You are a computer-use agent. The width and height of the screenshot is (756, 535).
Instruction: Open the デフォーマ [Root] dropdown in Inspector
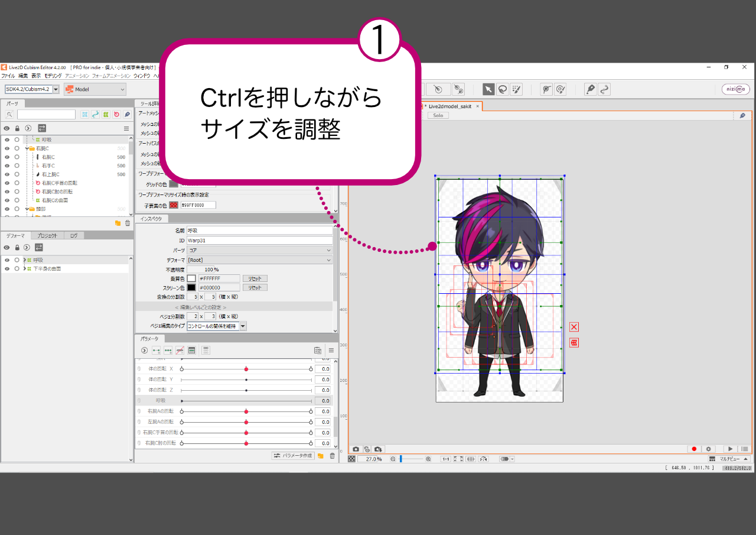(x=259, y=260)
